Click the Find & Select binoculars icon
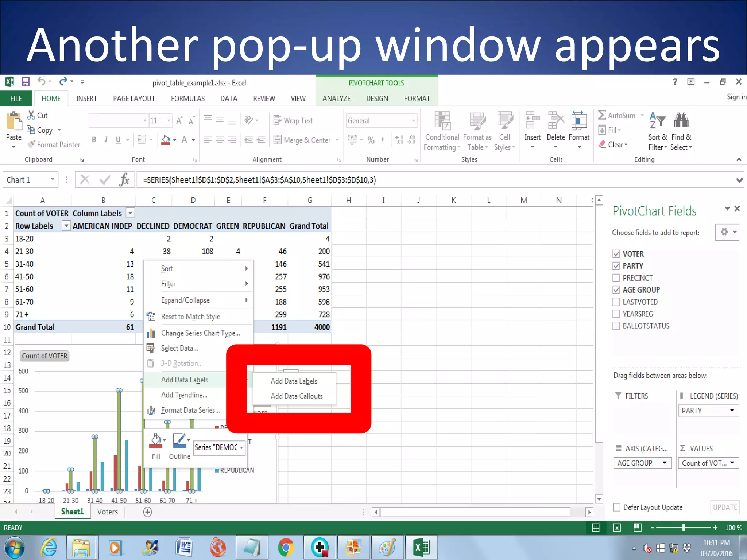 [x=681, y=120]
